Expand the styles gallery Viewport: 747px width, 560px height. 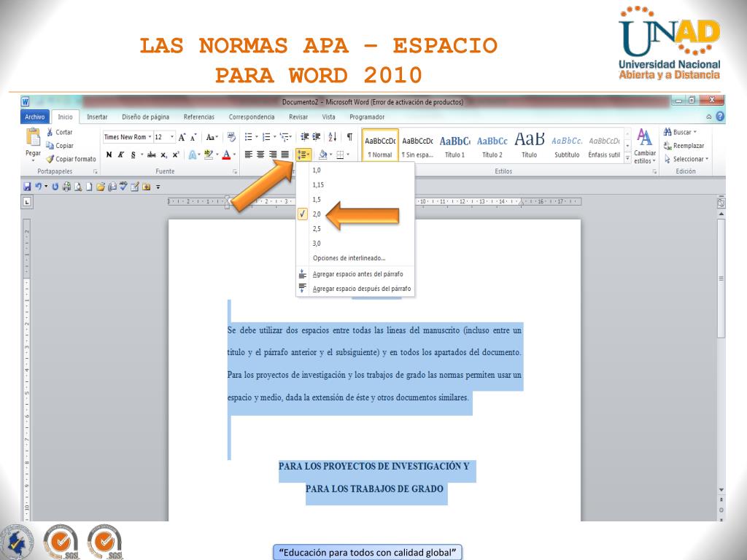(627, 158)
